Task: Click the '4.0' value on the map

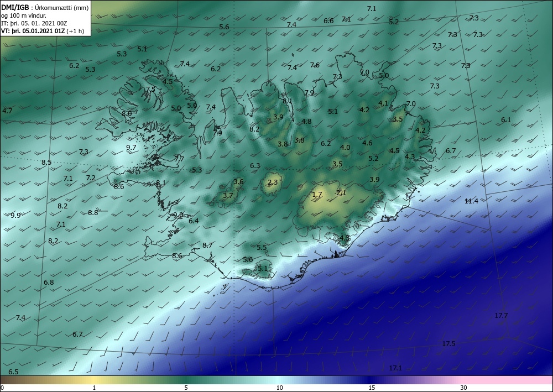Action: click(345, 148)
